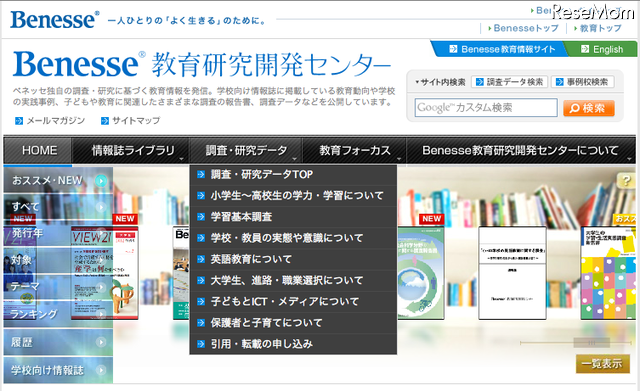Select 事例校検索 search option

point(582,82)
